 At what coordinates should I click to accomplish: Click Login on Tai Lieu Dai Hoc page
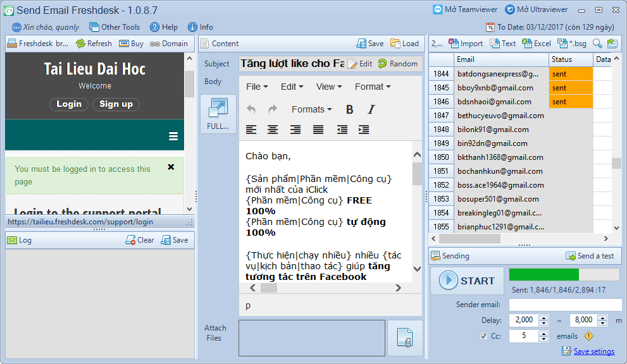pos(69,104)
